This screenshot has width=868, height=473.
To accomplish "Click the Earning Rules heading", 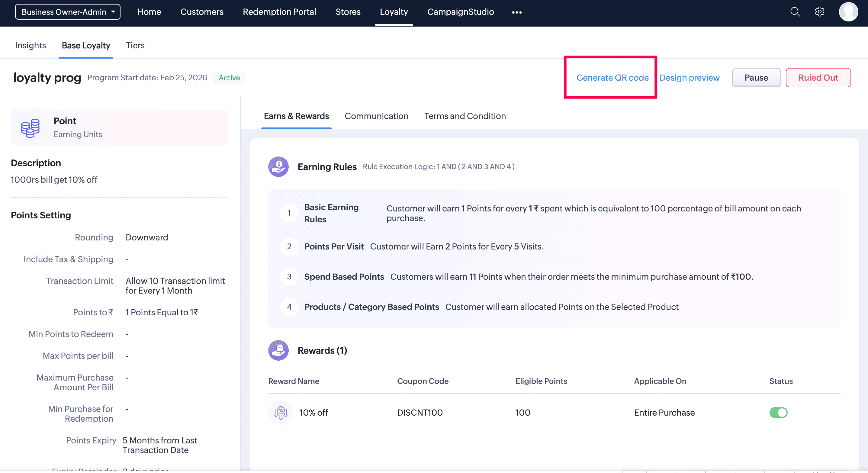I will coord(327,166).
